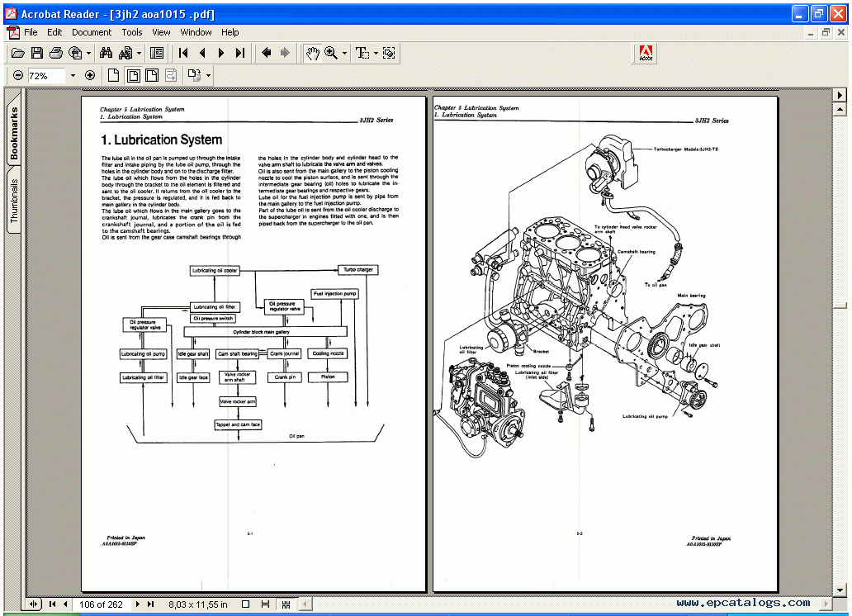This screenshot has height=616, width=852.
Task: Select the Hand tool
Action: pos(312,53)
